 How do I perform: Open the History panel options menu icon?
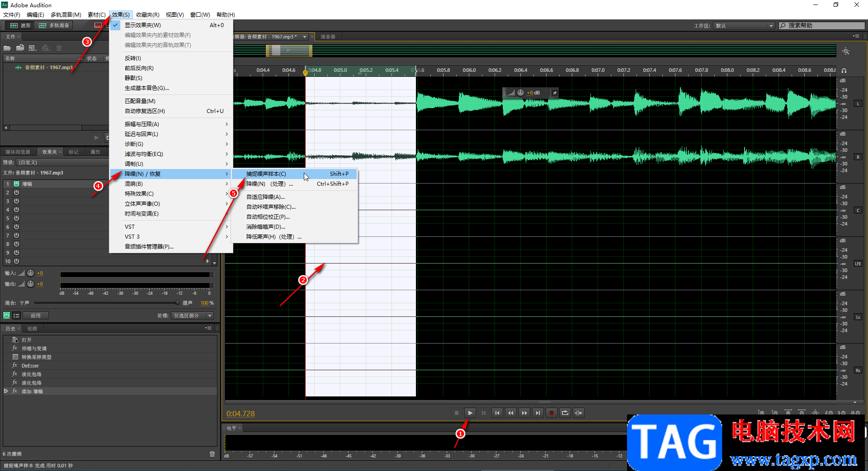(x=208, y=328)
